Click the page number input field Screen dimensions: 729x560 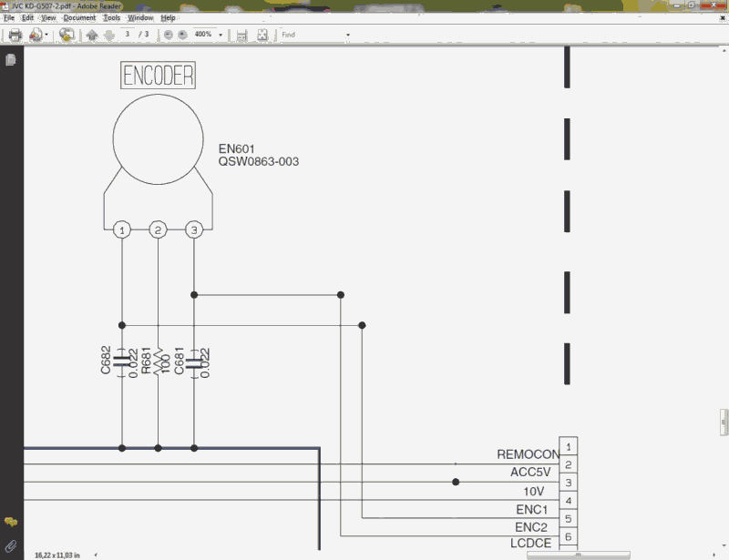click(128, 35)
